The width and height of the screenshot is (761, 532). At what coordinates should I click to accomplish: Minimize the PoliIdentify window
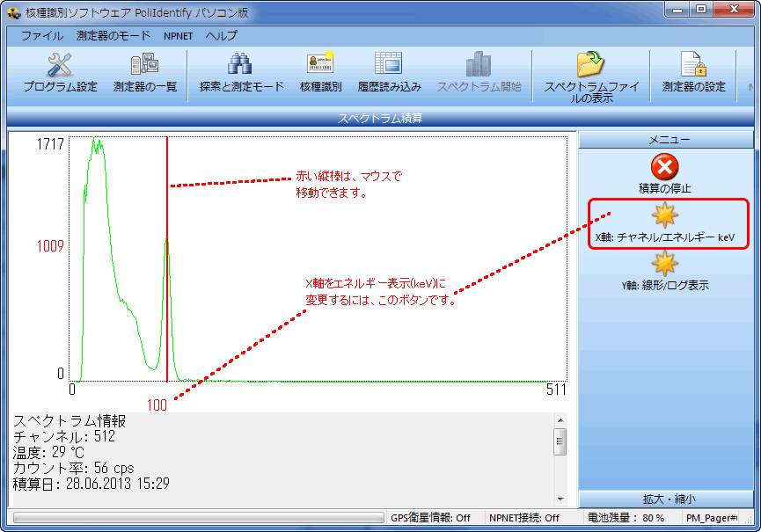[x=678, y=9]
